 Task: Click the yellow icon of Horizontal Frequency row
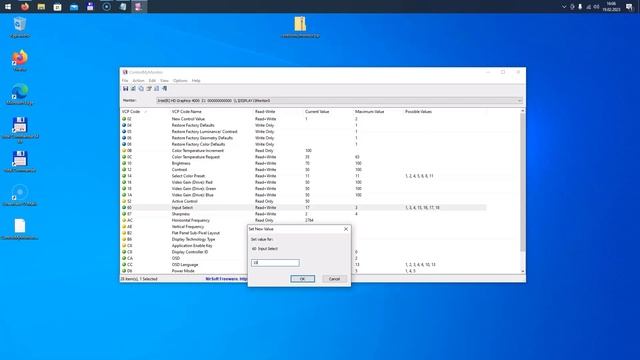pos(124,220)
